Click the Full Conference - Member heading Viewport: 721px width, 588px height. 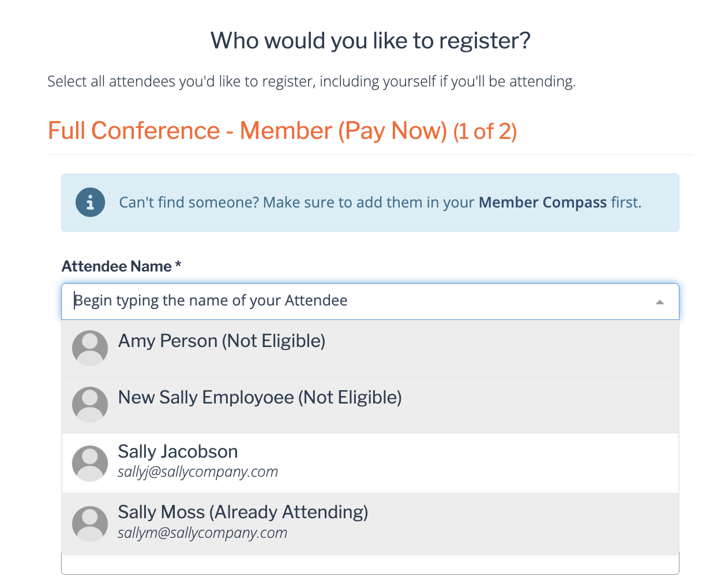point(247,131)
